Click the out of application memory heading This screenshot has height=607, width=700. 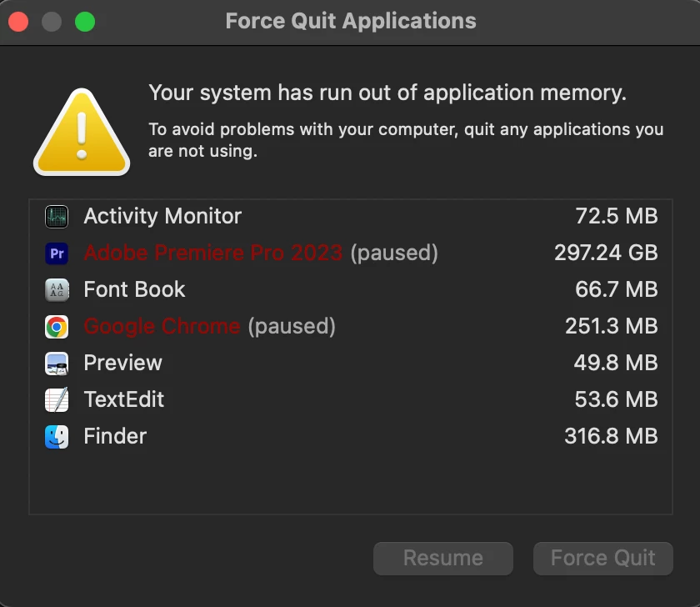tap(387, 93)
